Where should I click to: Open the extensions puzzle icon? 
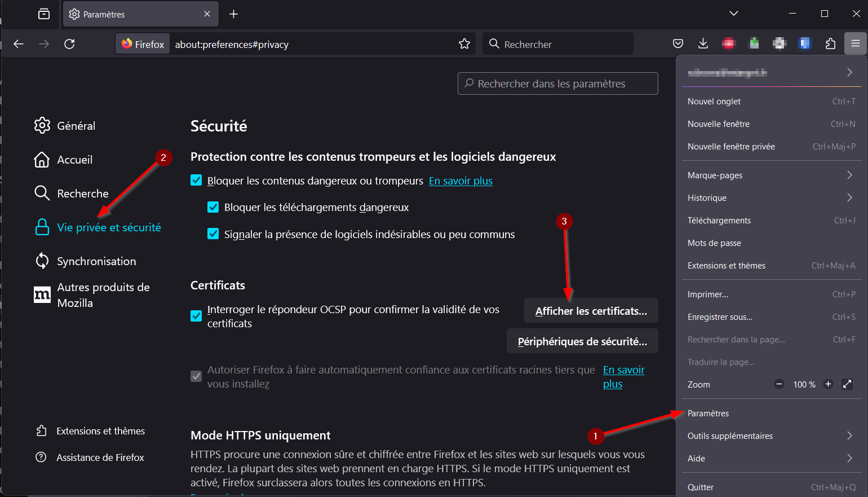coord(830,44)
